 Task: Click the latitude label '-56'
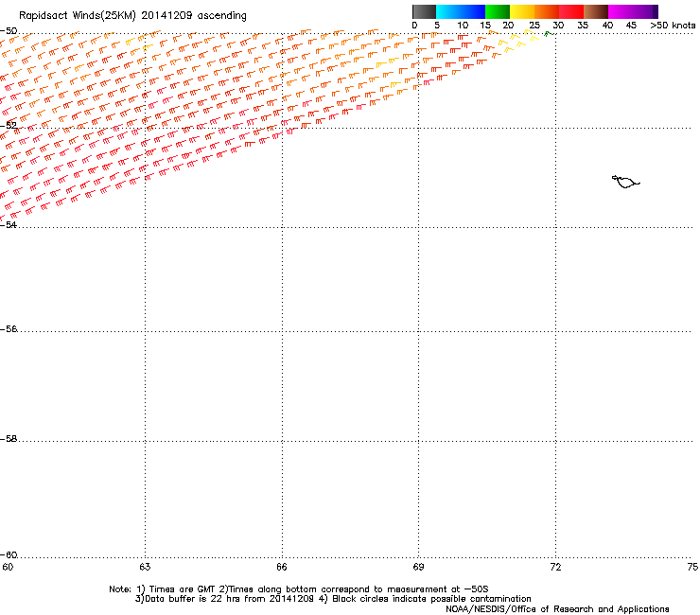pyautogui.click(x=9, y=328)
